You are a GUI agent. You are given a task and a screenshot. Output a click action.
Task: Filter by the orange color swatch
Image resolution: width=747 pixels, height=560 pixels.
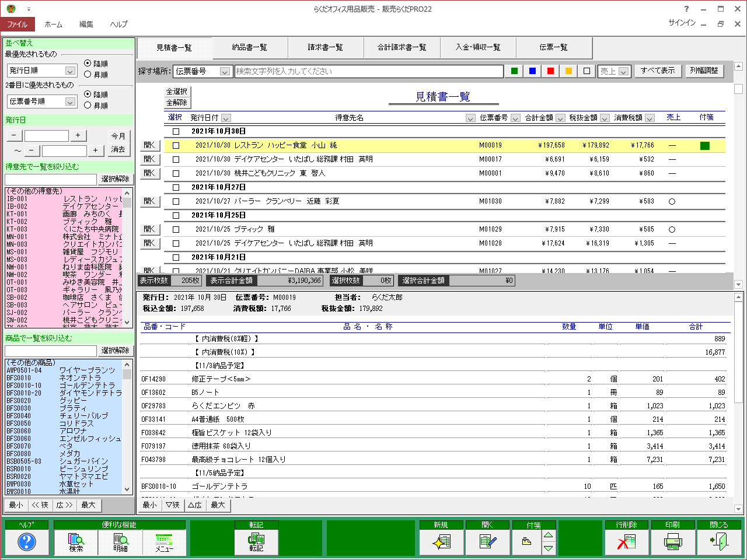coord(568,71)
